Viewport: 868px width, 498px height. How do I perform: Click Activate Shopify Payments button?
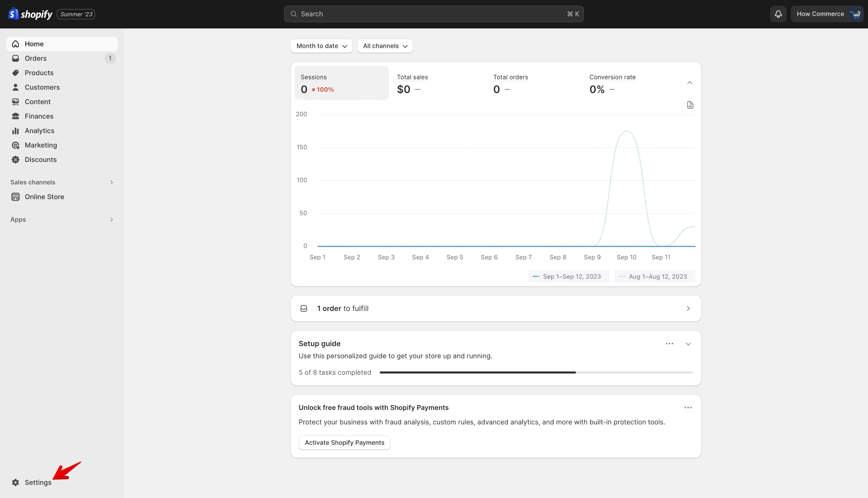pyautogui.click(x=344, y=443)
